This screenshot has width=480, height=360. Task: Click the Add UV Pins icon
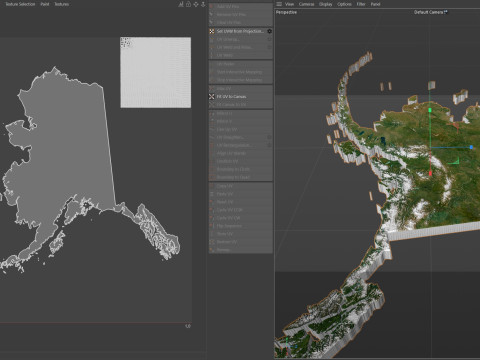211,6
